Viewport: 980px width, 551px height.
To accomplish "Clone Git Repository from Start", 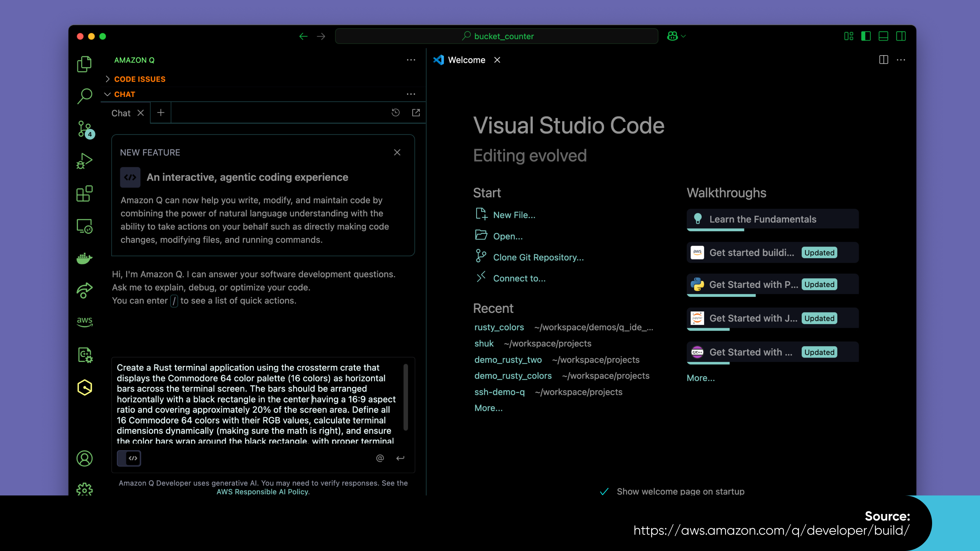I will (529, 257).
